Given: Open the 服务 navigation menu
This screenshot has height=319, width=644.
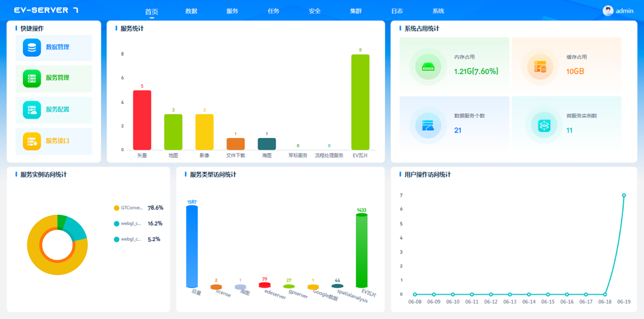Looking at the screenshot, I should click(x=232, y=11).
